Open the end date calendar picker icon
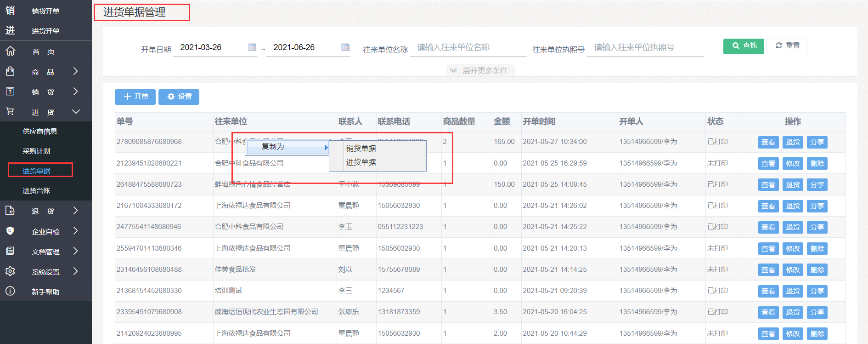Image resolution: width=868 pixels, height=344 pixels. (345, 47)
